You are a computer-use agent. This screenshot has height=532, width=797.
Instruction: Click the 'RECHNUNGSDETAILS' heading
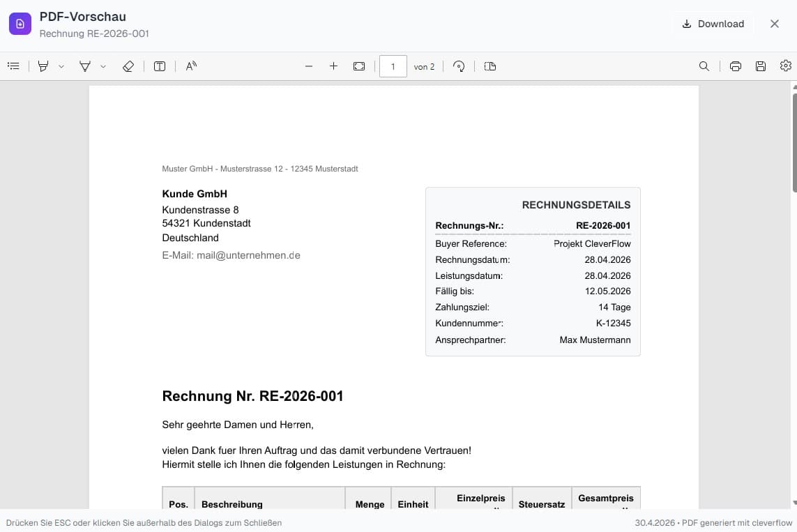(577, 205)
